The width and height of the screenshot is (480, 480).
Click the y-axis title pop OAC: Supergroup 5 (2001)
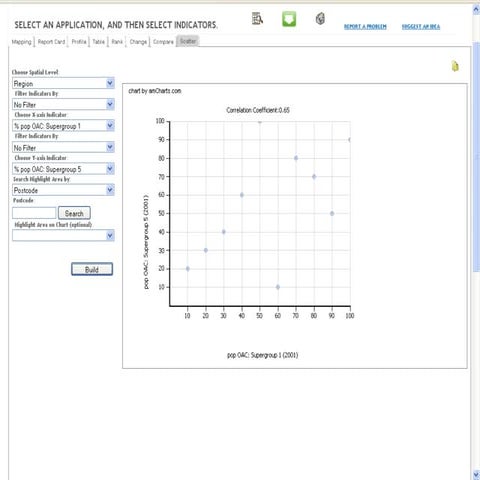pyautogui.click(x=146, y=242)
